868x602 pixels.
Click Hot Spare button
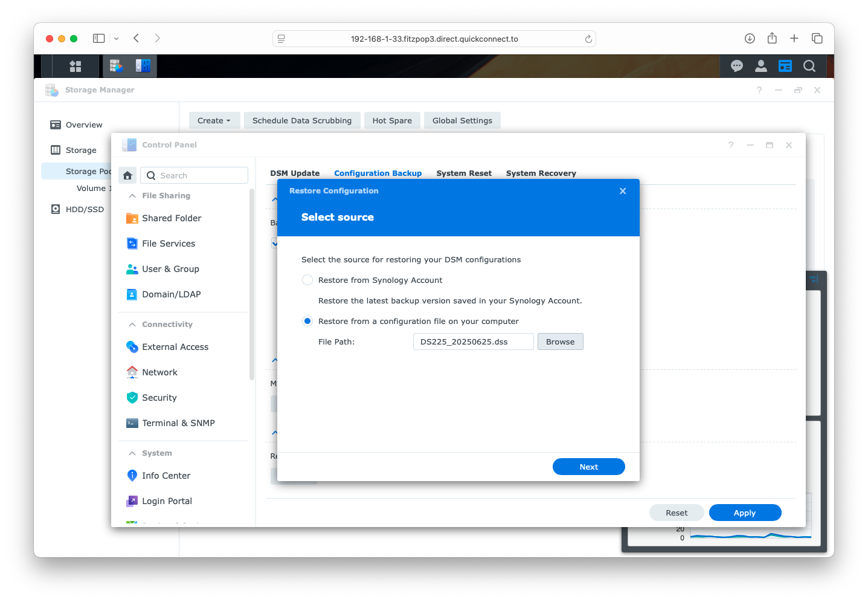pyautogui.click(x=392, y=120)
